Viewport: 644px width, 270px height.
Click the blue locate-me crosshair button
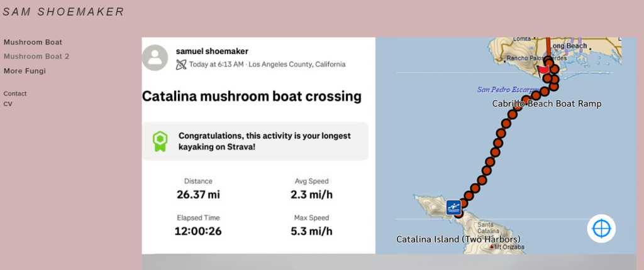tap(601, 228)
